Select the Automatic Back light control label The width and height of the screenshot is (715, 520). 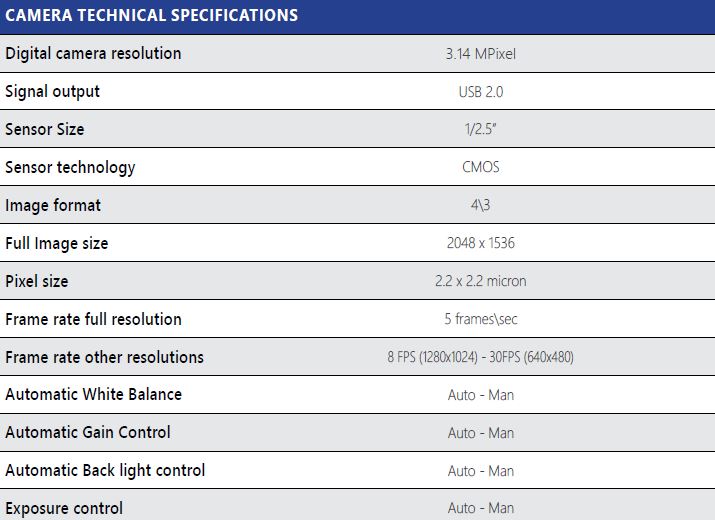105,470
